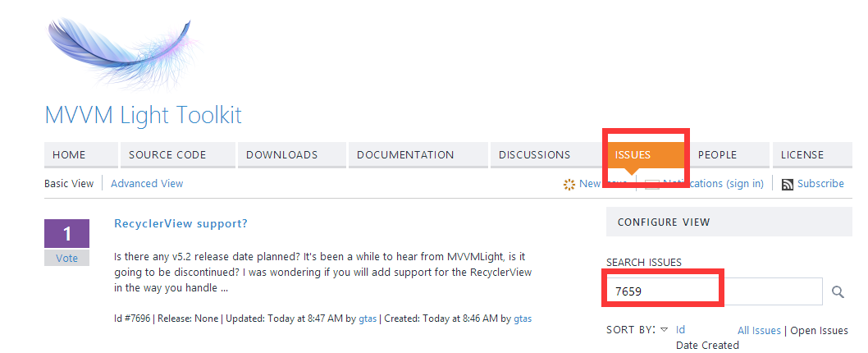Click the SEARCH ISSUES label
The image size is (868, 353).
pos(644,262)
